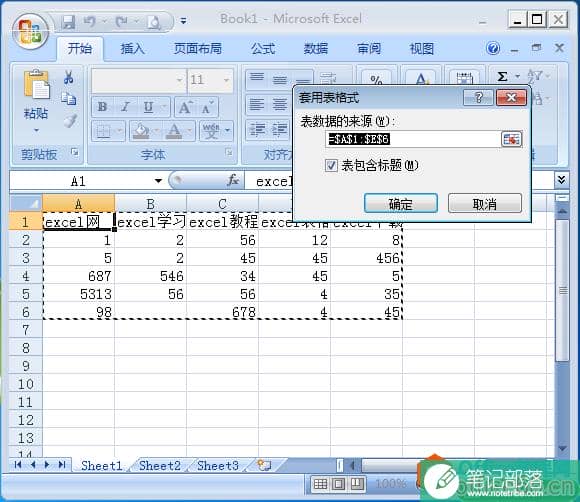Expand the 字体 dialog launcher
This screenshot has width=580, height=502.
coord(229,152)
